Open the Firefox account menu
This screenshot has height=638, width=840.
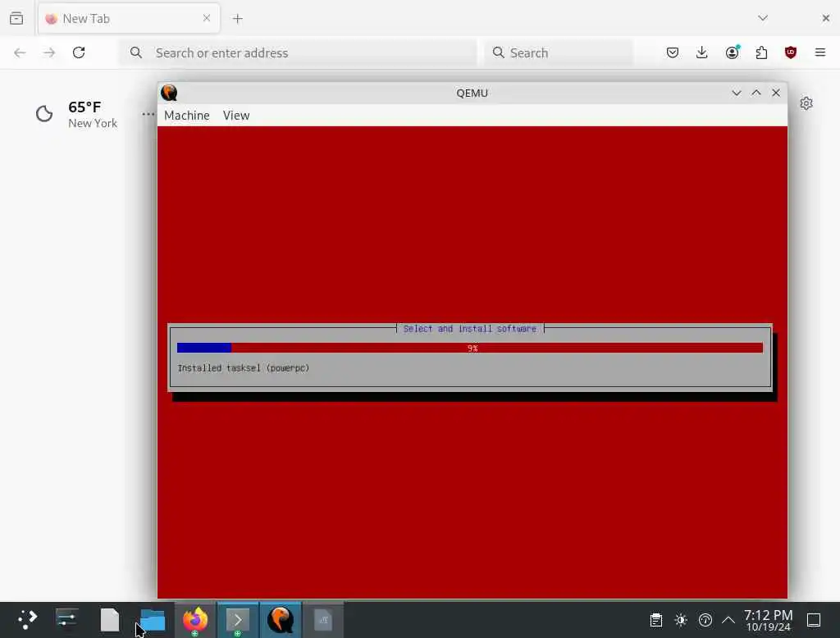(x=733, y=52)
